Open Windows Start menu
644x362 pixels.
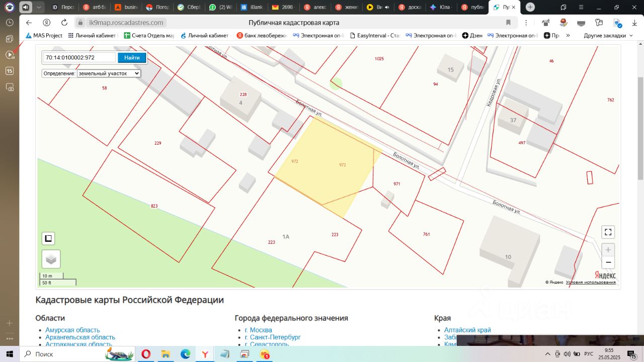click(x=9, y=354)
